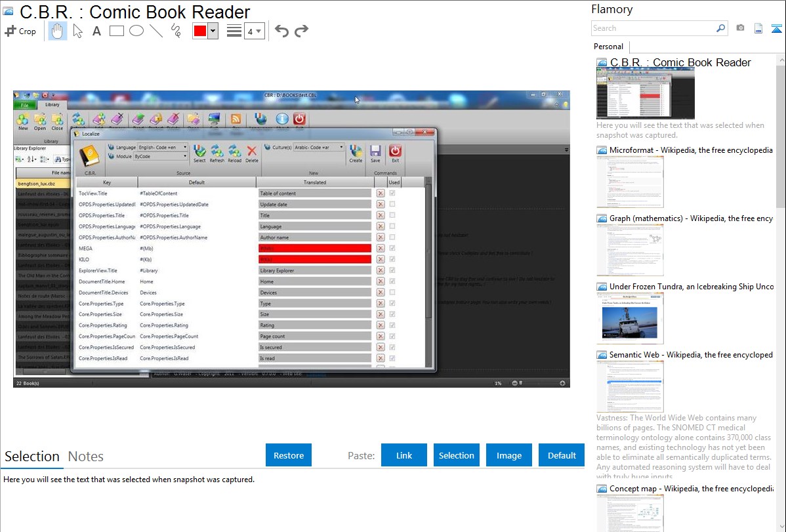This screenshot has width=786, height=532.
Task: Redo the last annotation
Action: point(301,31)
